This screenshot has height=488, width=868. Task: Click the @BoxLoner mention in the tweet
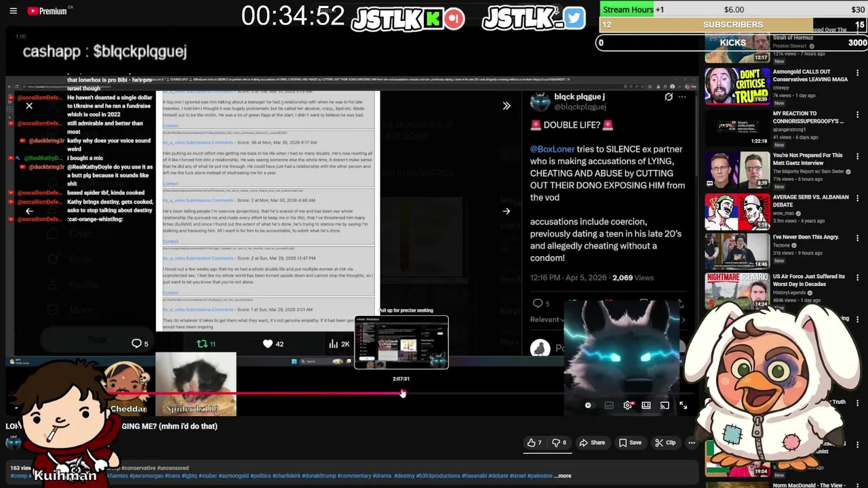[x=552, y=149]
